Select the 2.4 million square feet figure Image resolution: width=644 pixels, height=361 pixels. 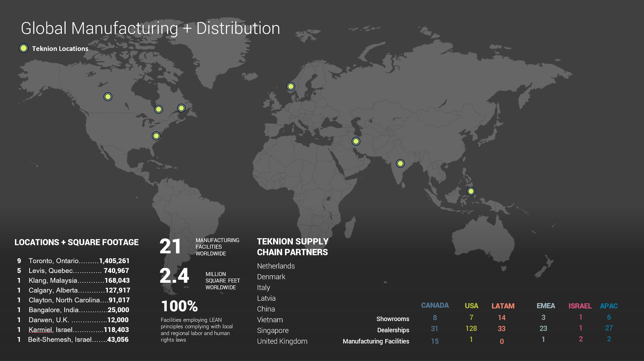[x=174, y=276]
